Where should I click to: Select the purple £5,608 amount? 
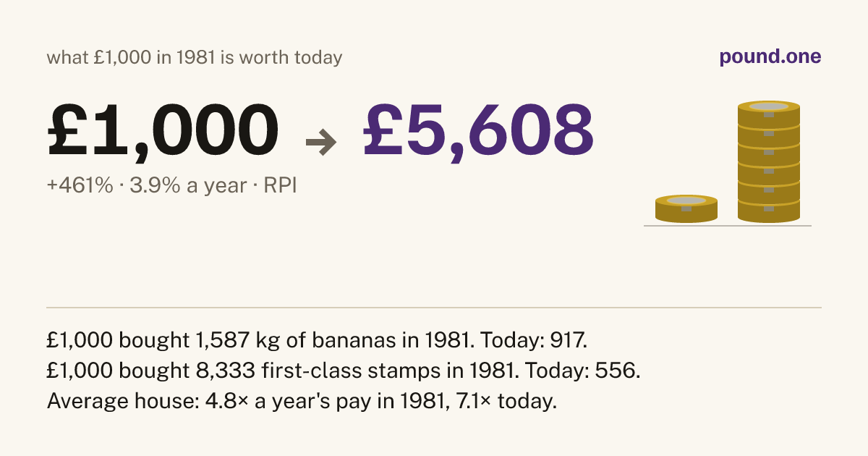point(478,132)
